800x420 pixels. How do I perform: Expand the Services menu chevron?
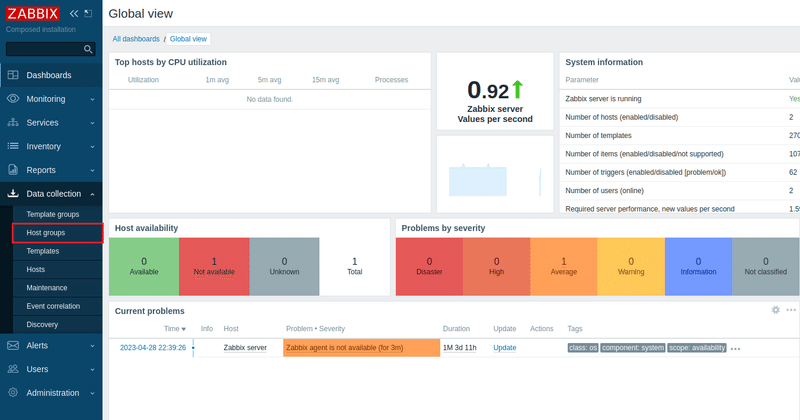click(x=92, y=123)
